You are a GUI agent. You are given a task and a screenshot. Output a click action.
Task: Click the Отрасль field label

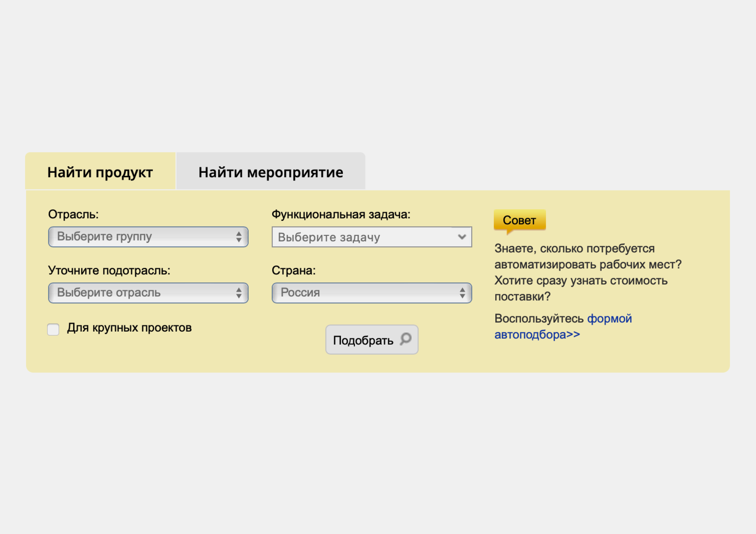point(73,214)
